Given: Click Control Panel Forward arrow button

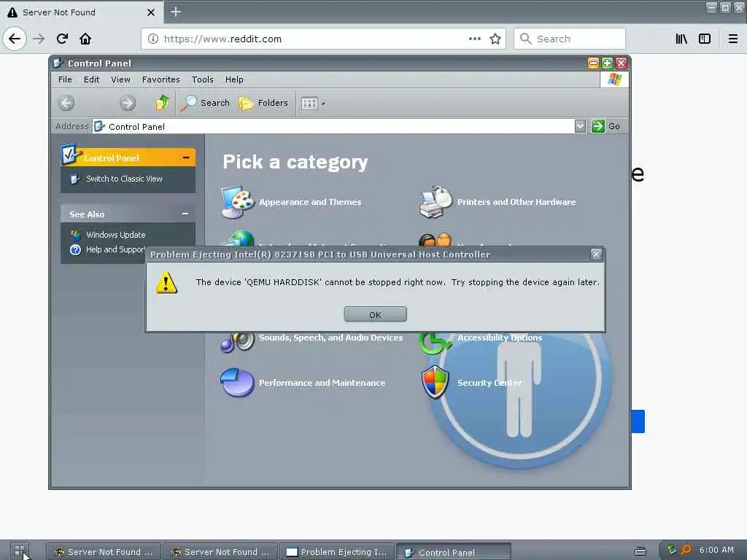Looking at the screenshot, I should click(127, 103).
